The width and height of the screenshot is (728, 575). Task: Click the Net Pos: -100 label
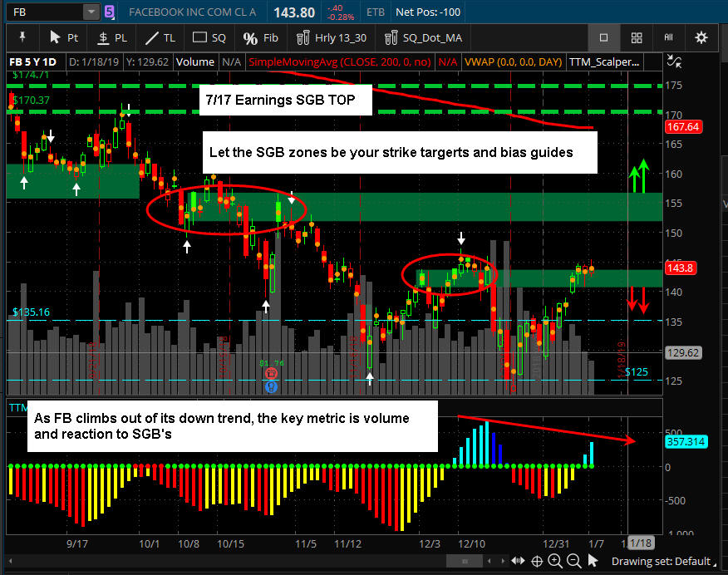(428, 12)
